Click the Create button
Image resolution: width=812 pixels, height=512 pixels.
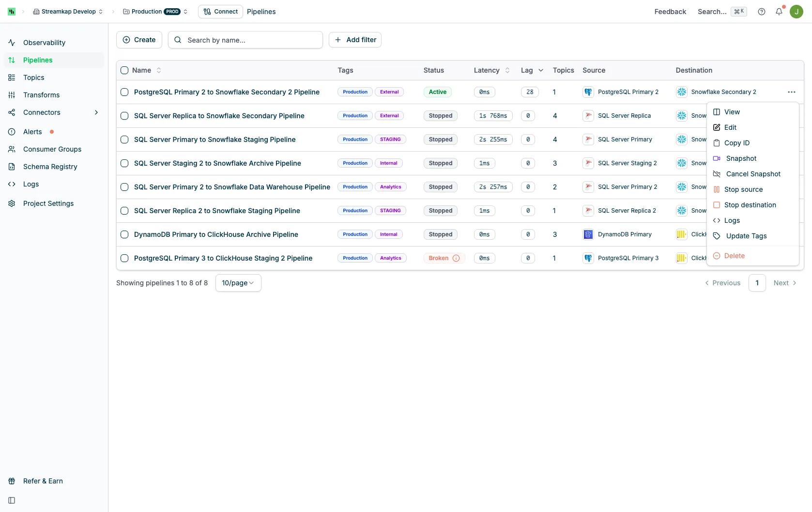point(139,40)
